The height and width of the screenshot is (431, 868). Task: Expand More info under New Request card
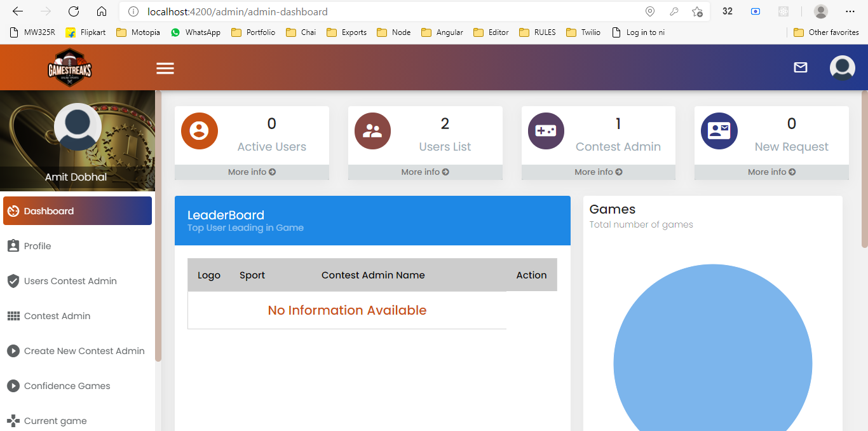771,172
